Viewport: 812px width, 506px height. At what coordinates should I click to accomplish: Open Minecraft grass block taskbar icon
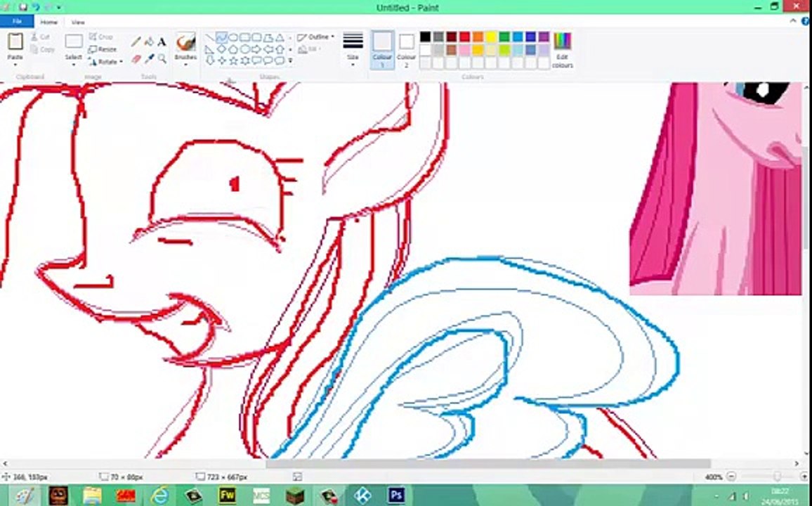(295, 495)
